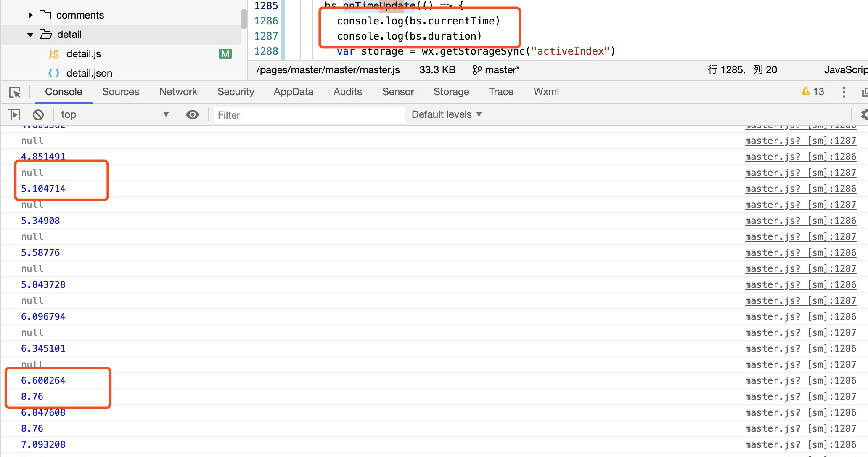Click the inspect element selector icon
The image size is (868, 457).
click(15, 92)
